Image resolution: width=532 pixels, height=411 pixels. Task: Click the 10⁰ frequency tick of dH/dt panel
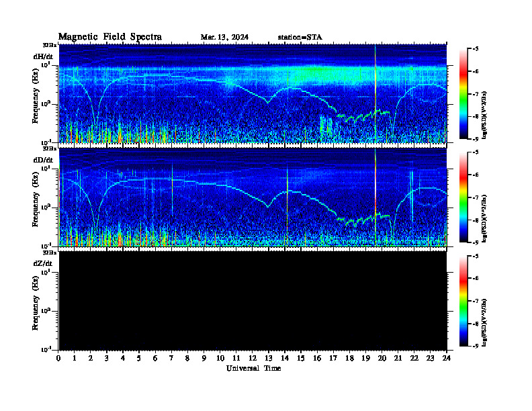coord(46,104)
